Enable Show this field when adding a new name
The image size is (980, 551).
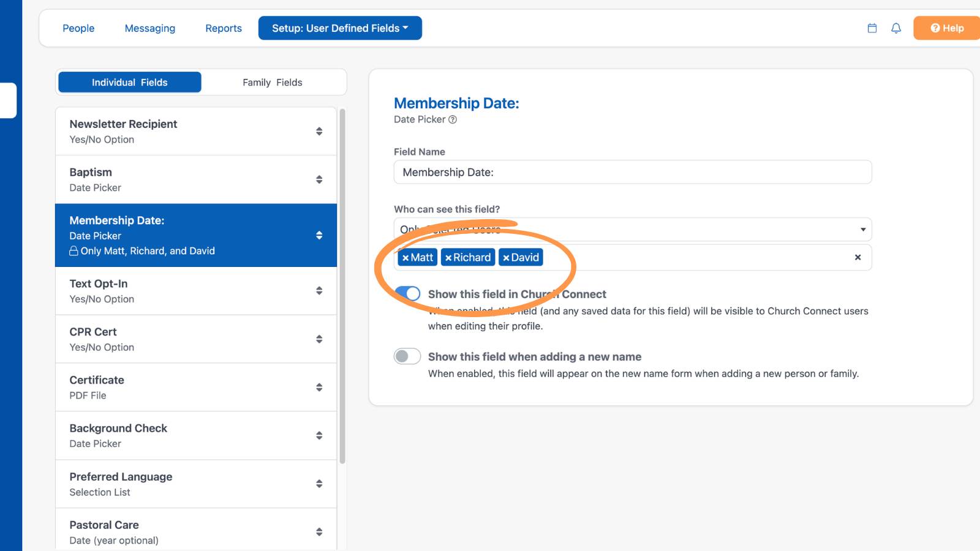click(x=407, y=356)
